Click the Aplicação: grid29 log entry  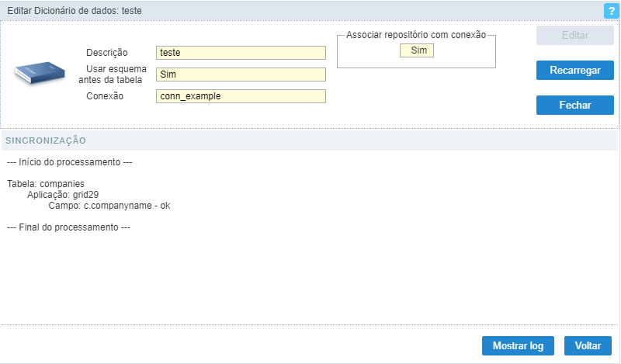click(x=63, y=195)
